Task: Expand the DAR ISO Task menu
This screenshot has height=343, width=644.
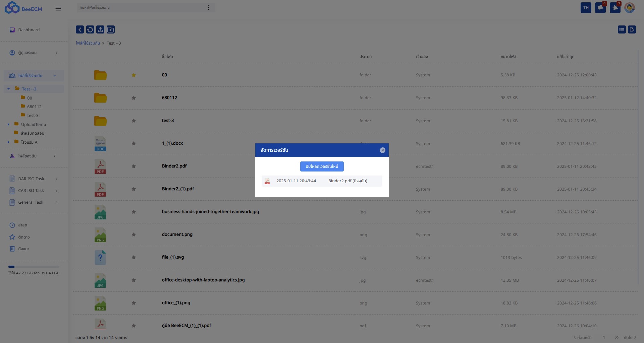Action: (x=34, y=179)
